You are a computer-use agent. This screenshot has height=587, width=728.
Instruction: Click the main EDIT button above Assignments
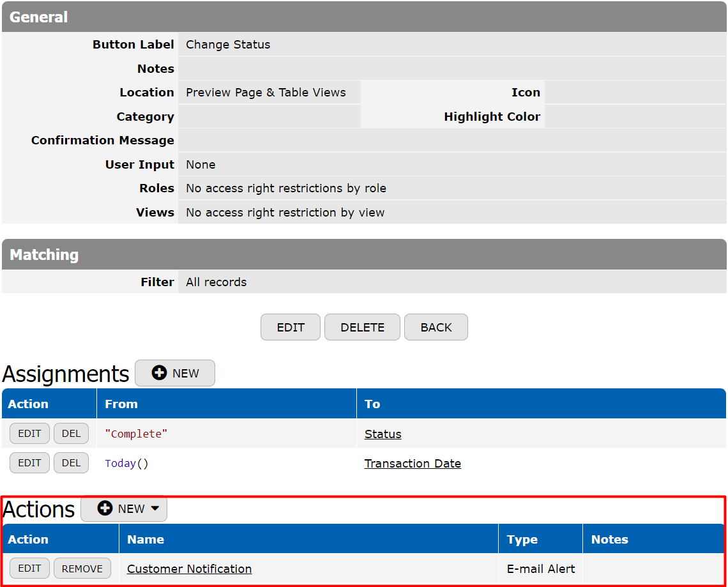click(291, 328)
